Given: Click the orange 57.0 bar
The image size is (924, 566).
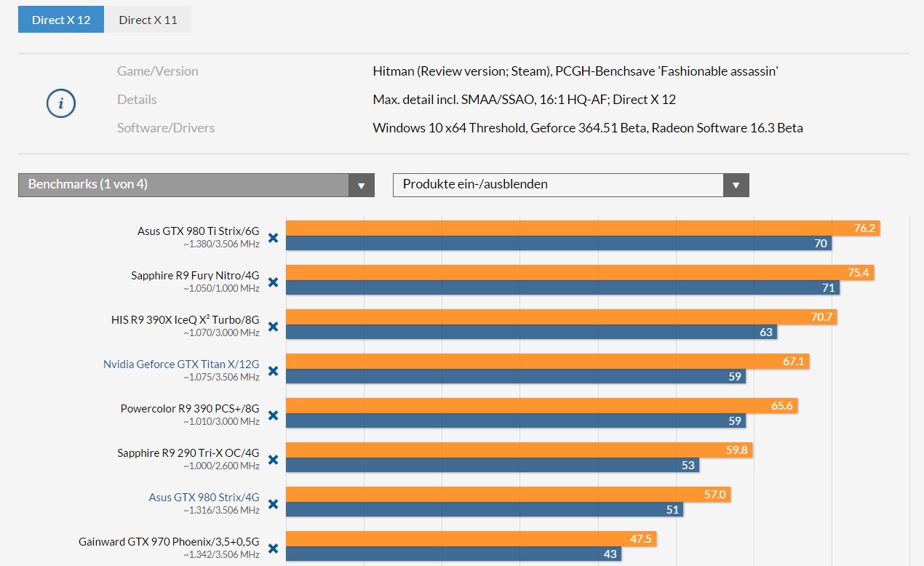Looking at the screenshot, I should [508, 494].
